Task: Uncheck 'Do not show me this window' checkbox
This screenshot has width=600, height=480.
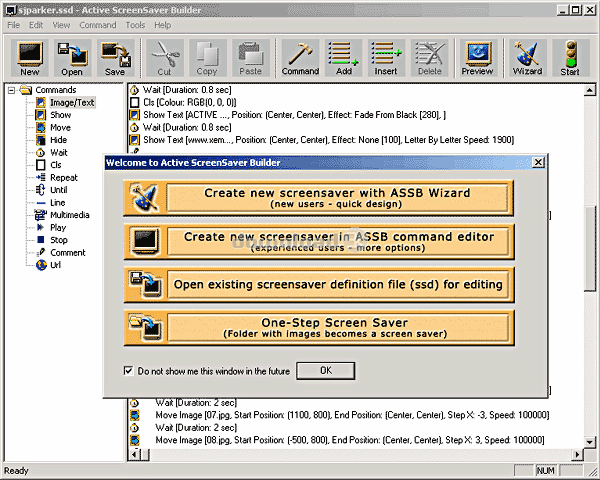Action: [x=128, y=371]
